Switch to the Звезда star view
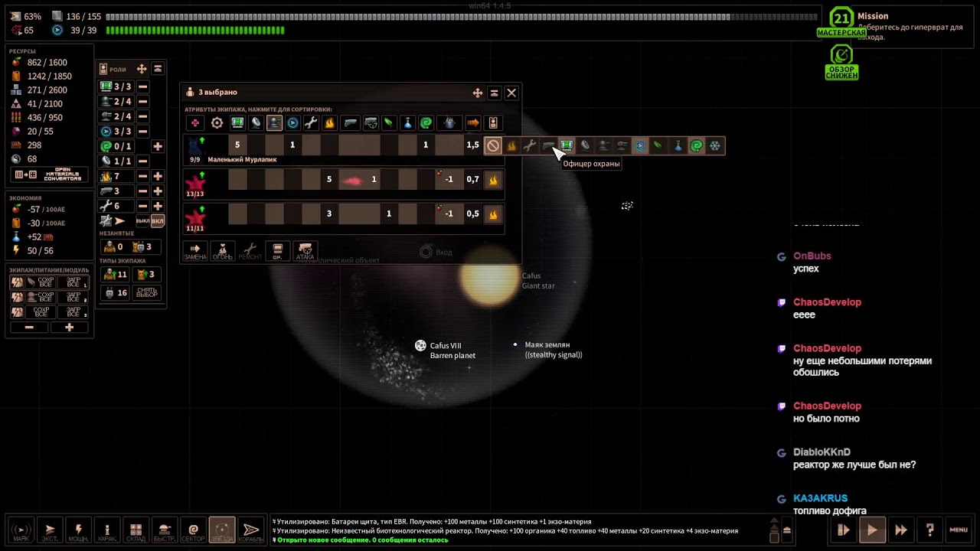This screenshot has height=551, width=980. point(222,530)
